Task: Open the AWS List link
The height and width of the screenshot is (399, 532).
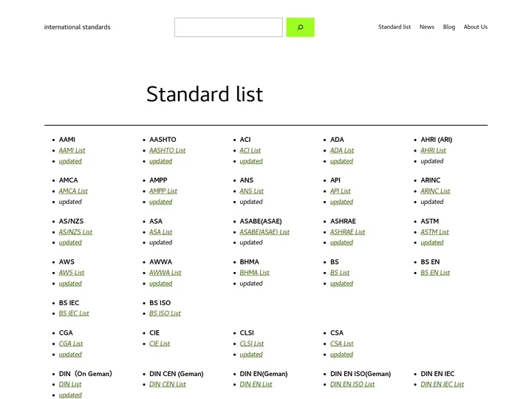Action: pyautogui.click(x=72, y=273)
